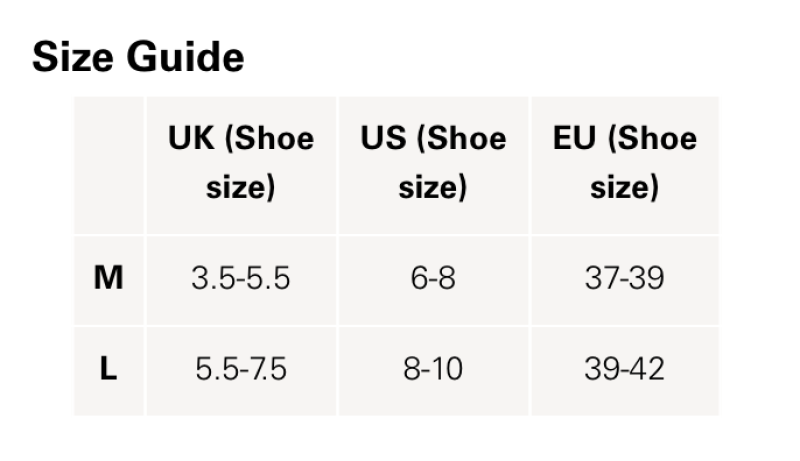Click the 6-8 US size cell
Screen dimensions: 800x461
point(433,278)
